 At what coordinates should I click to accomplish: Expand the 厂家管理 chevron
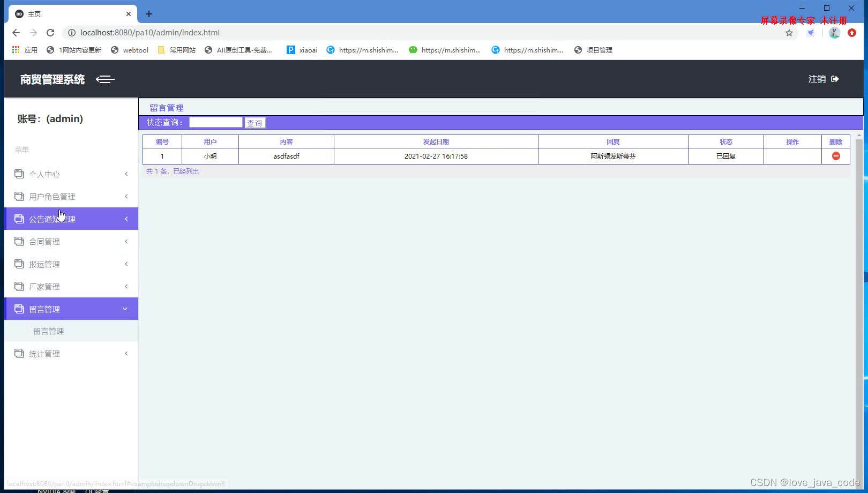pos(126,286)
